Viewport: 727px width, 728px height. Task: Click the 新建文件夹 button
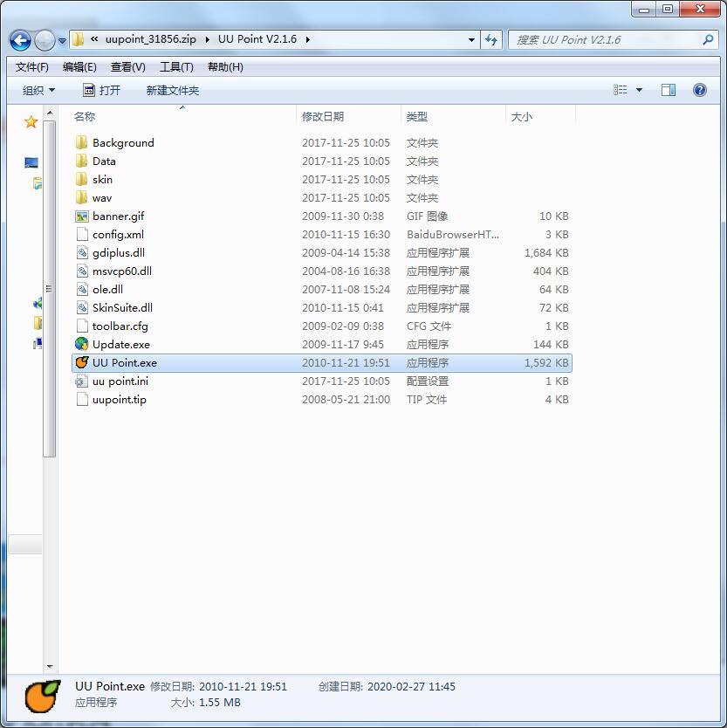click(173, 90)
